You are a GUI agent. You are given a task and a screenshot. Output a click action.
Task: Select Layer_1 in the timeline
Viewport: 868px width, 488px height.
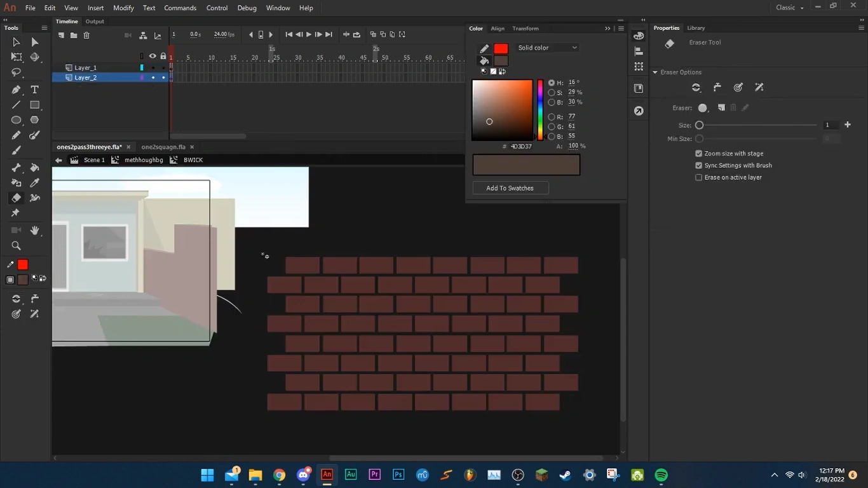tap(86, 67)
